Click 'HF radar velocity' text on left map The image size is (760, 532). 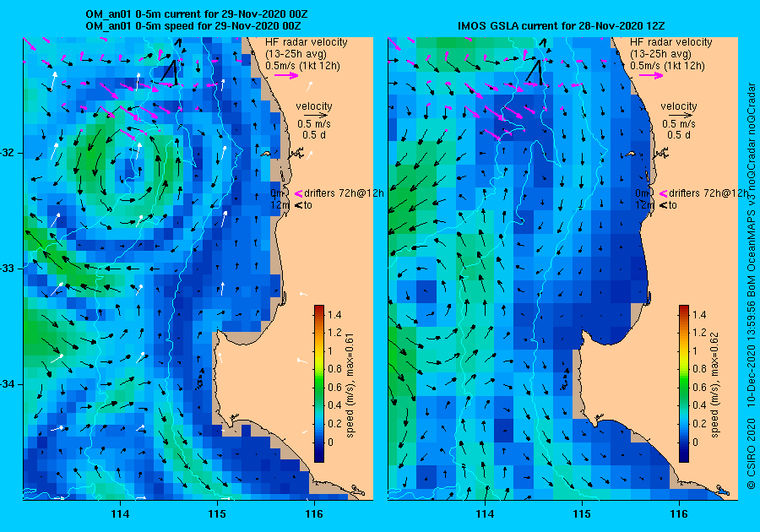(x=307, y=42)
